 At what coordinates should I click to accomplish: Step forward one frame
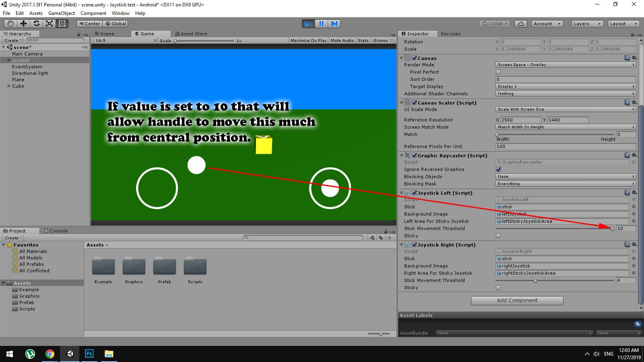coord(334,24)
